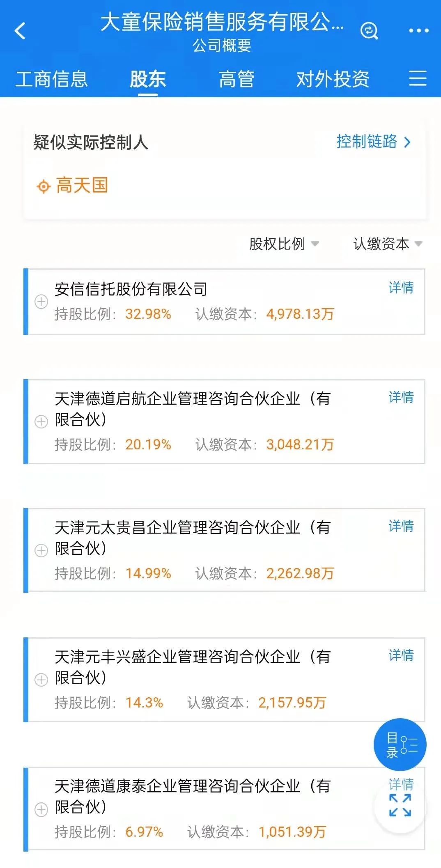Switch to the 对外投资 tab
The width and height of the screenshot is (441, 868).
click(x=333, y=79)
